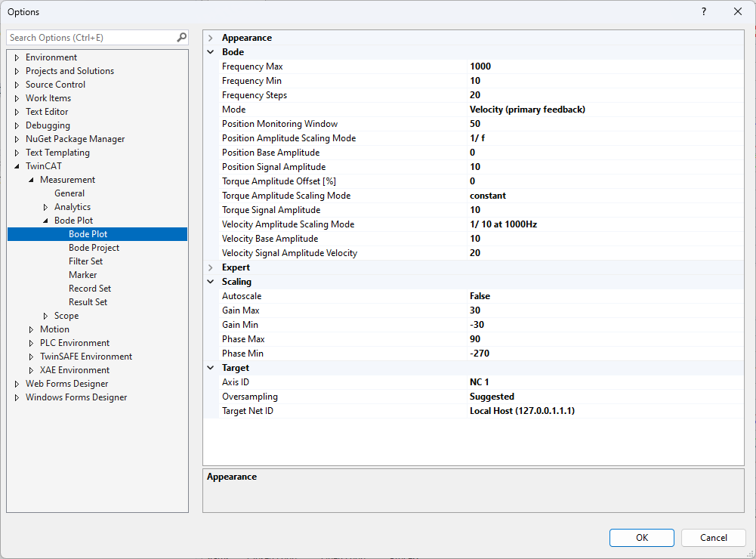Expand the Debugging node
Viewport: 756px width, 559px height.
tap(17, 125)
